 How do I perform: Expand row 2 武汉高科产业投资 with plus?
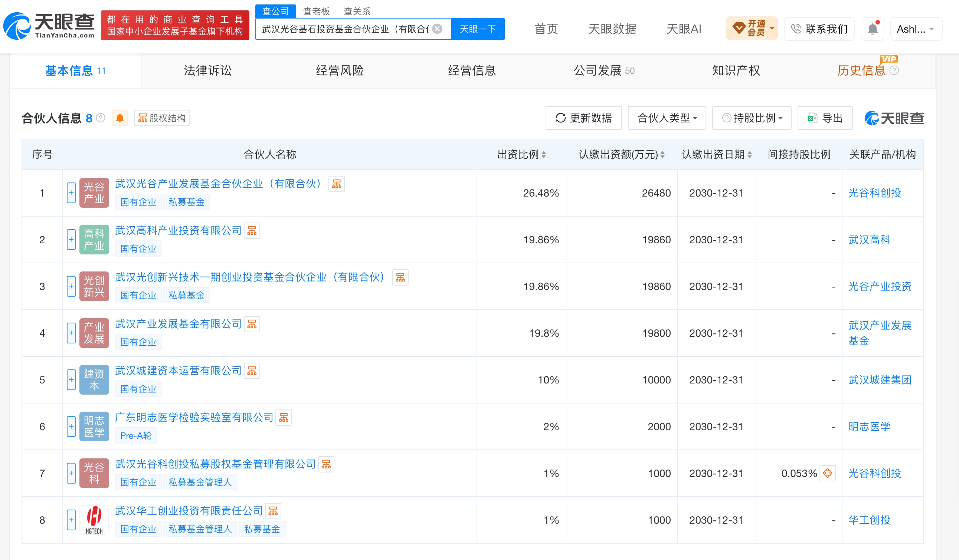click(71, 240)
